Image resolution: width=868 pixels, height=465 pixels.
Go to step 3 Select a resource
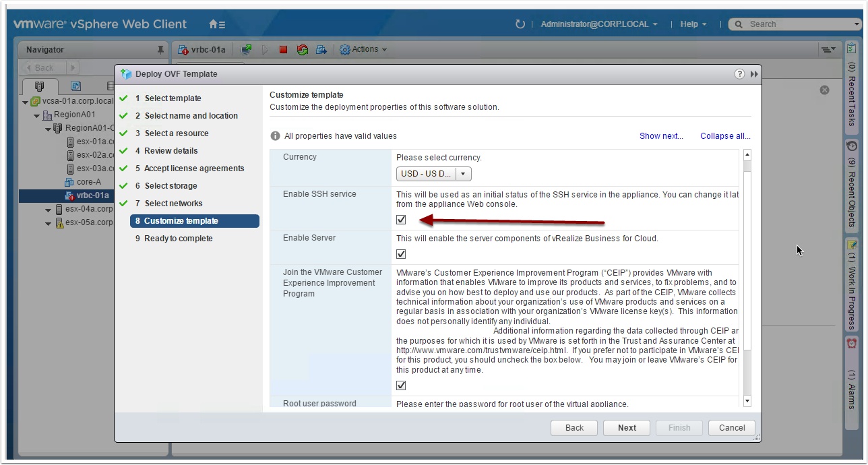(x=172, y=133)
